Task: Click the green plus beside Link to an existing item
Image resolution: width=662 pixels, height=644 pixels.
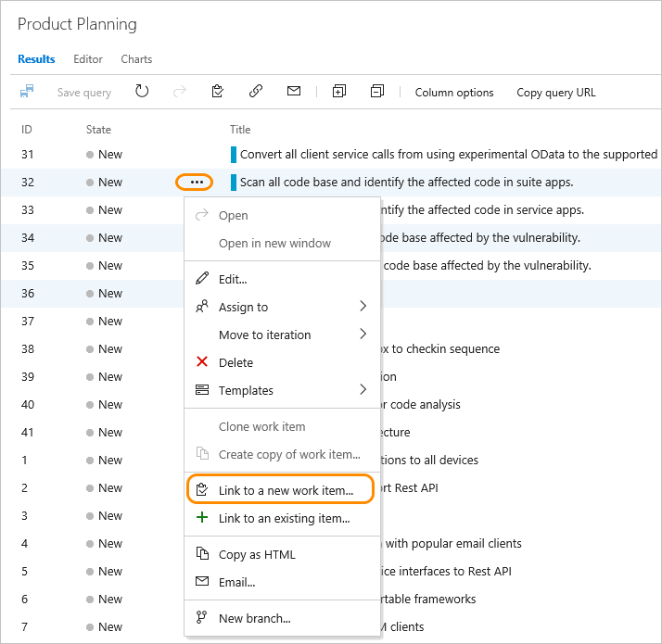Action: click(x=202, y=517)
